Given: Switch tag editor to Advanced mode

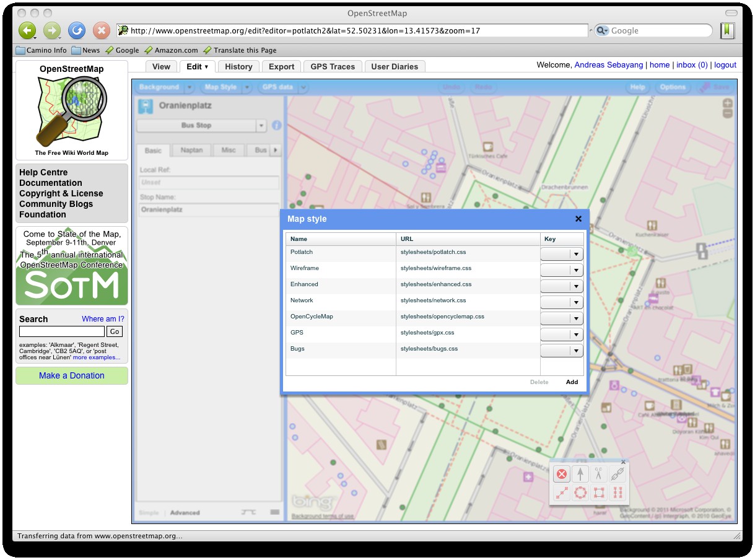Looking at the screenshot, I should coord(185,513).
